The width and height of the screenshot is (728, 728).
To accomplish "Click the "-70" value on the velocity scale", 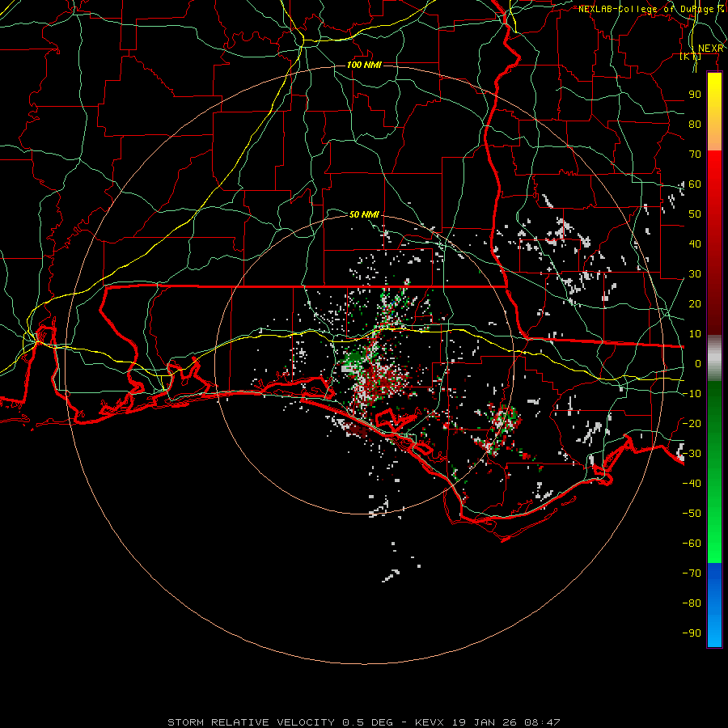I will 692,574.
